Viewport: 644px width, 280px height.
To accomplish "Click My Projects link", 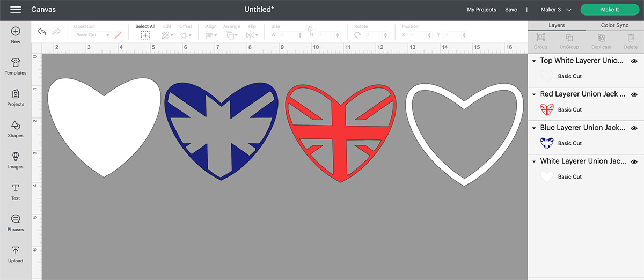I will 481,10.
